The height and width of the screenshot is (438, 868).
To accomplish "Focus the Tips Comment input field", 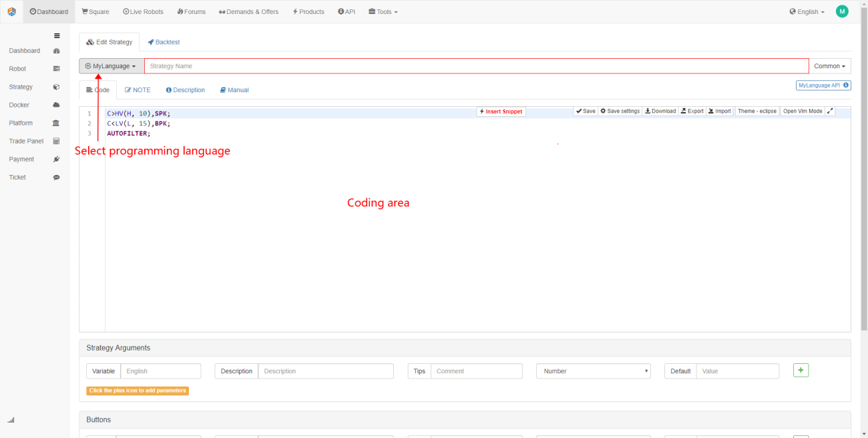I will click(x=477, y=371).
